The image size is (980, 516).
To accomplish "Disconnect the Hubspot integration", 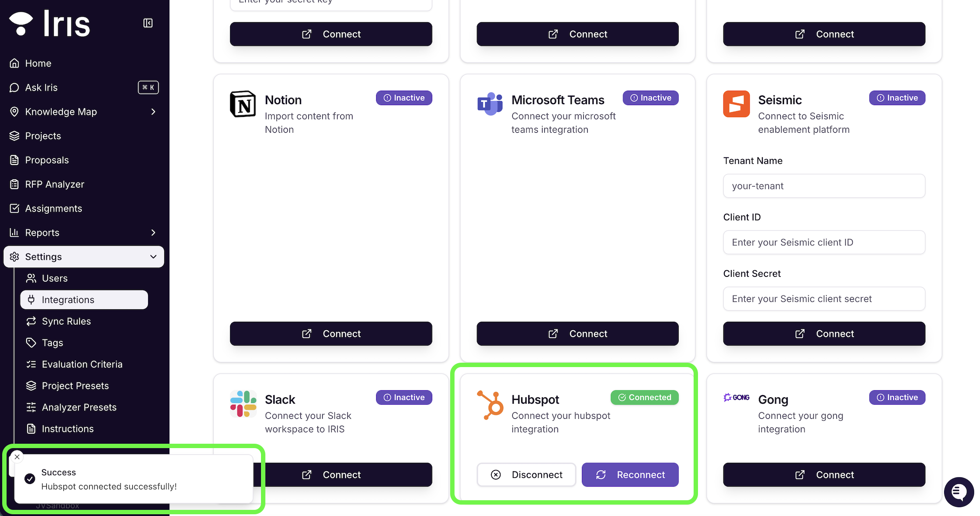I will click(526, 475).
